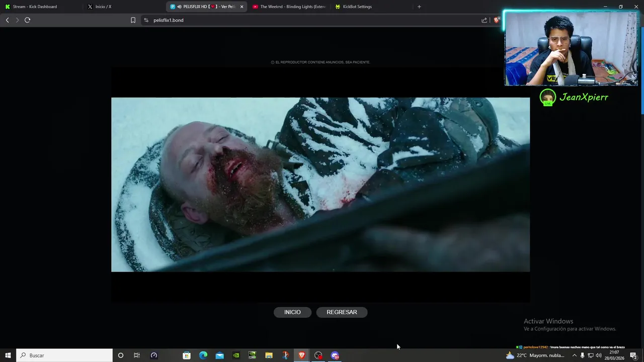644x362 pixels.
Task: Open the volume speaker tray icon
Action: 598,355
